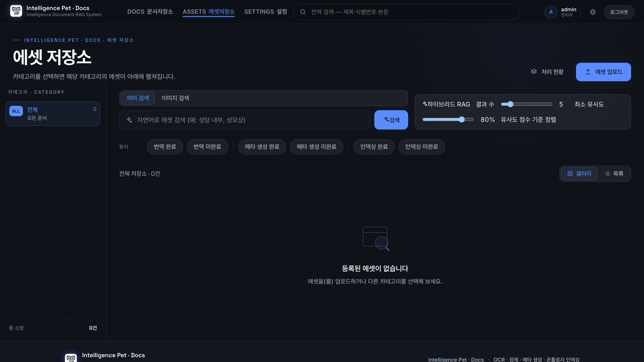Toggle the 인덱싱 미완료 filter
Image resolution: width=644 pixels, height=362 pixels.
coord(421,147)
